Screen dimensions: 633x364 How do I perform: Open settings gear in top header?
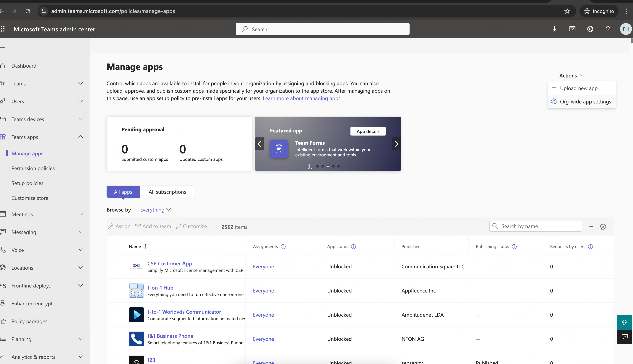pos(590,29)
